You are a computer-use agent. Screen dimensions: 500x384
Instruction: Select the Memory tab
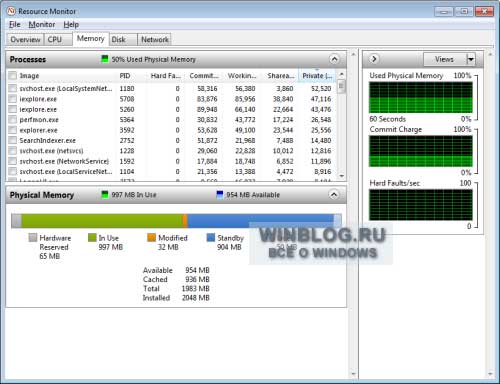[x=90, y=38]
